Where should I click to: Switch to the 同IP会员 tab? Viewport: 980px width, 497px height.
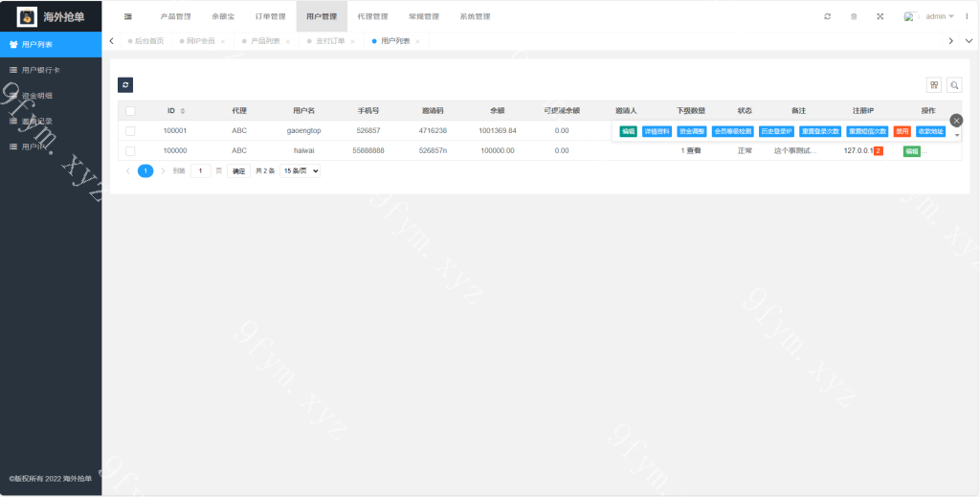tap(200, 41)
